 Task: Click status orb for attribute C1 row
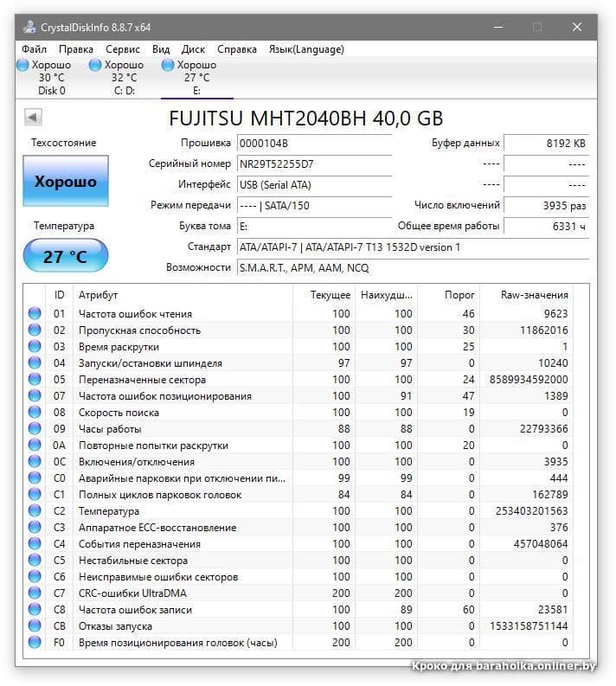(35, 494)
